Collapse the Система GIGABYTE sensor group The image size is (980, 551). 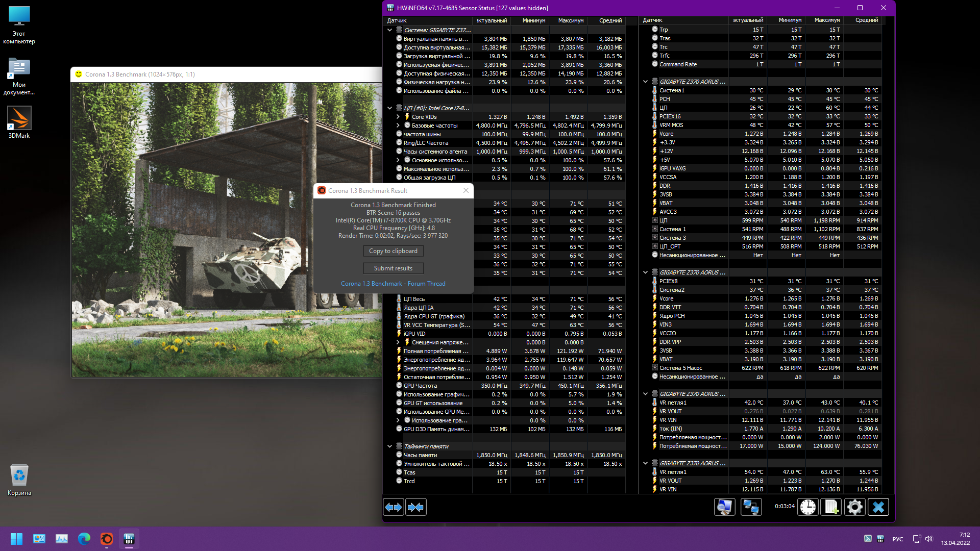[390, 30]
